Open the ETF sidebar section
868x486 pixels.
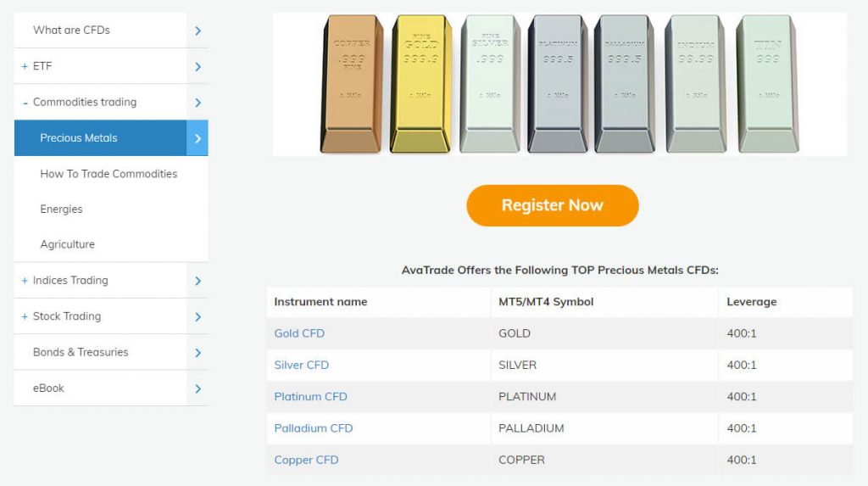click(x=42, y=66)
